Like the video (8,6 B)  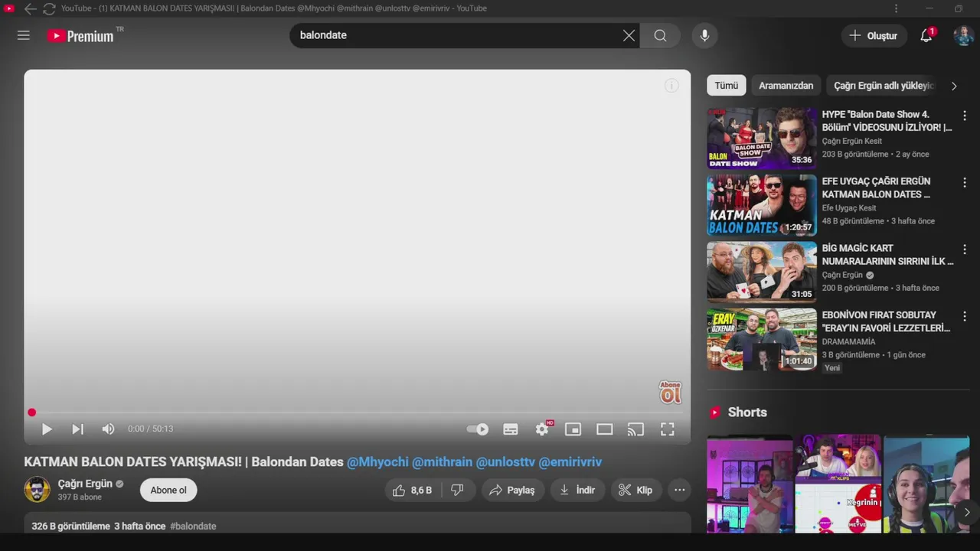point(412,491)
